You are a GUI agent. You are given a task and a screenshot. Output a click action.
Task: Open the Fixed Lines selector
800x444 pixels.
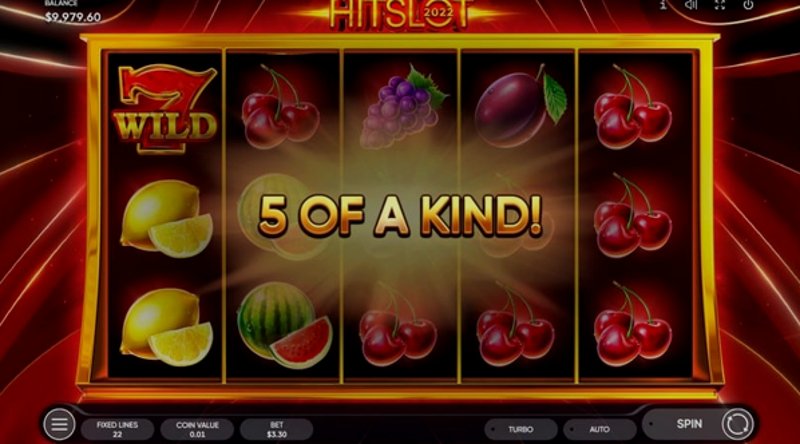(117, 429)
